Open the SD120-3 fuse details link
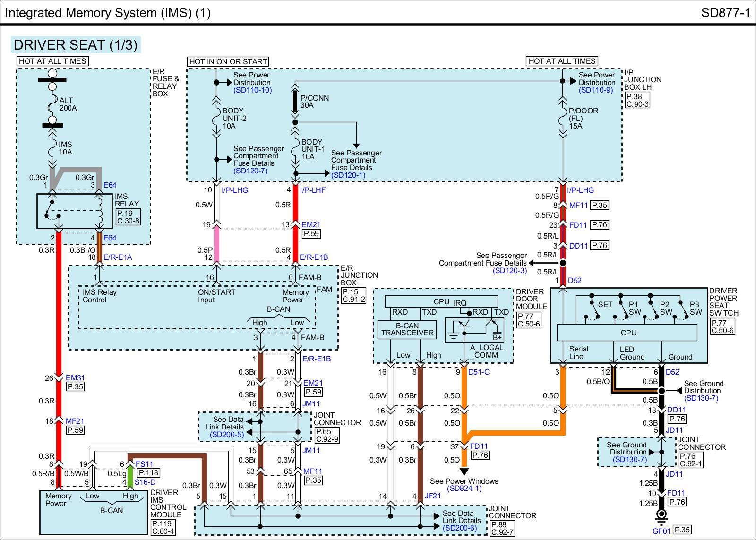756x540 pixels. [x=509, y=271]
